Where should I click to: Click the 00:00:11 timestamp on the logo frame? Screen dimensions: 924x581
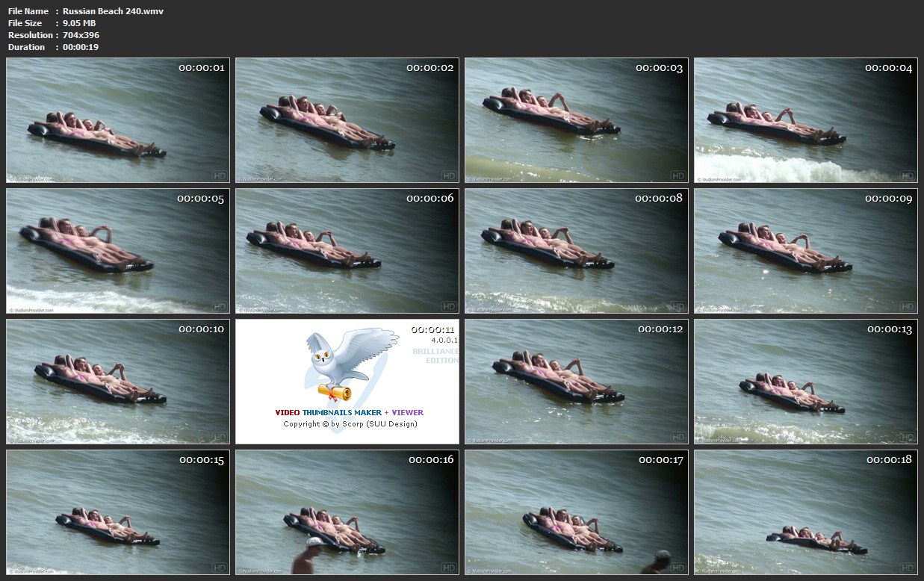432,329
